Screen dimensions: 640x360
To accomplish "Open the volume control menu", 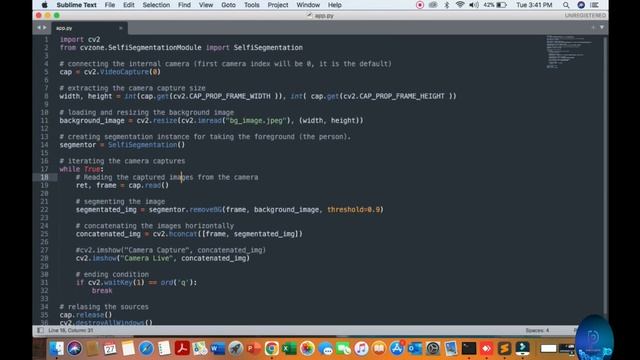I will tap(473, 5).
